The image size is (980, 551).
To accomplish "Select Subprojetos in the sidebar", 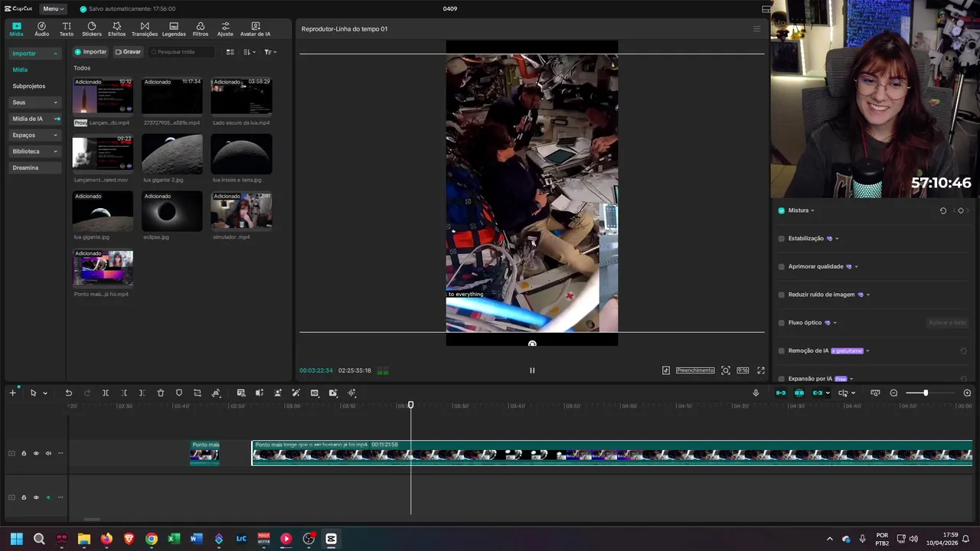I will 29,86.
